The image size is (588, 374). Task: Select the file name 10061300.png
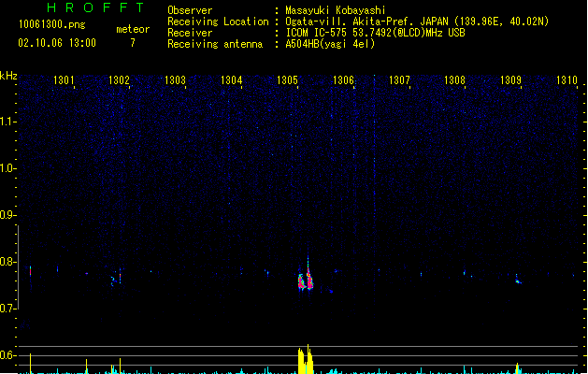point(52,25)
